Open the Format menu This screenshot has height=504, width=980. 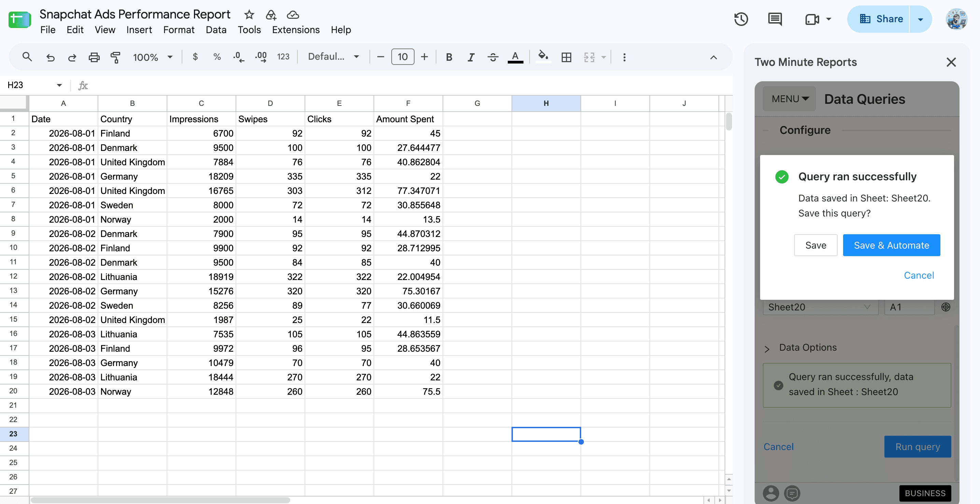pos(179,30)
